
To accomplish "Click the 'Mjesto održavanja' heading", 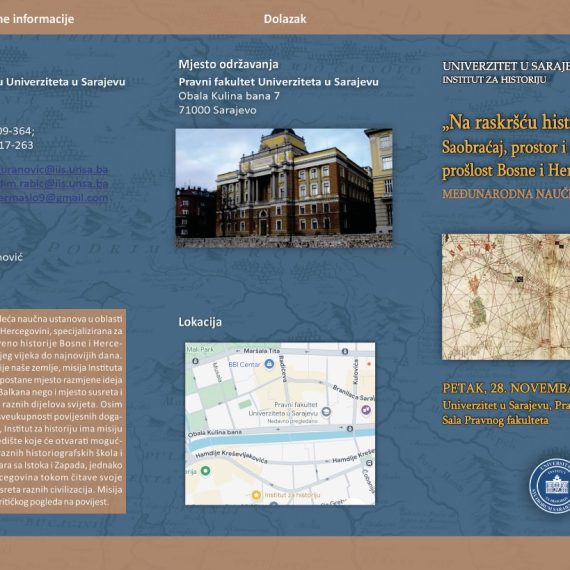I will click(228, 64).
